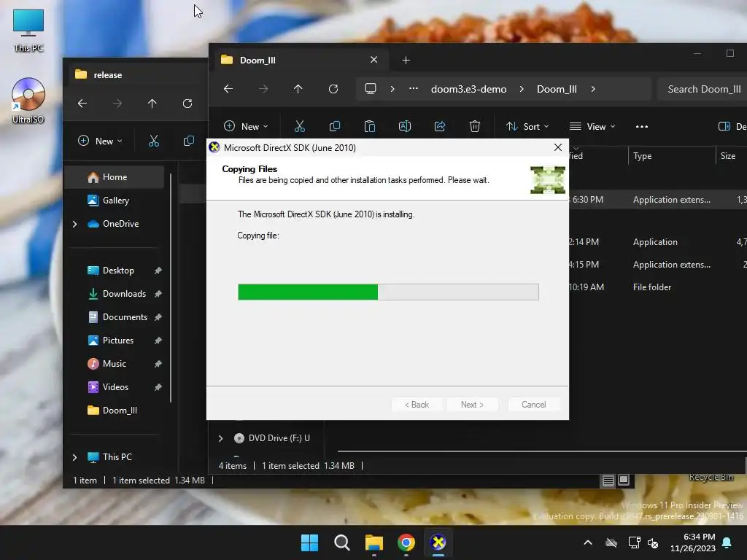Viewport: 747px width, 560px height.
Task: Click Back arrow in release window
Action: click(82, 104)
